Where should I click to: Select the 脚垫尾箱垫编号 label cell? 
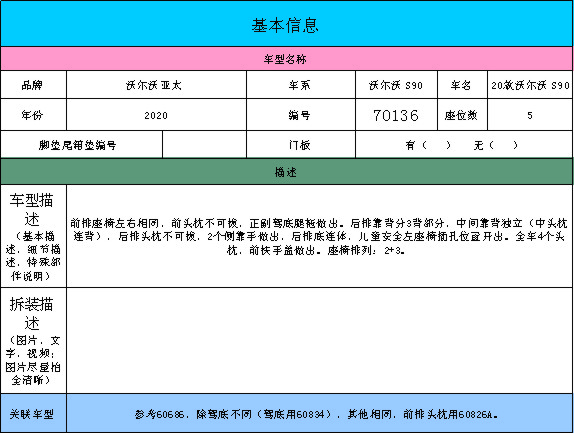click(81, 145)
